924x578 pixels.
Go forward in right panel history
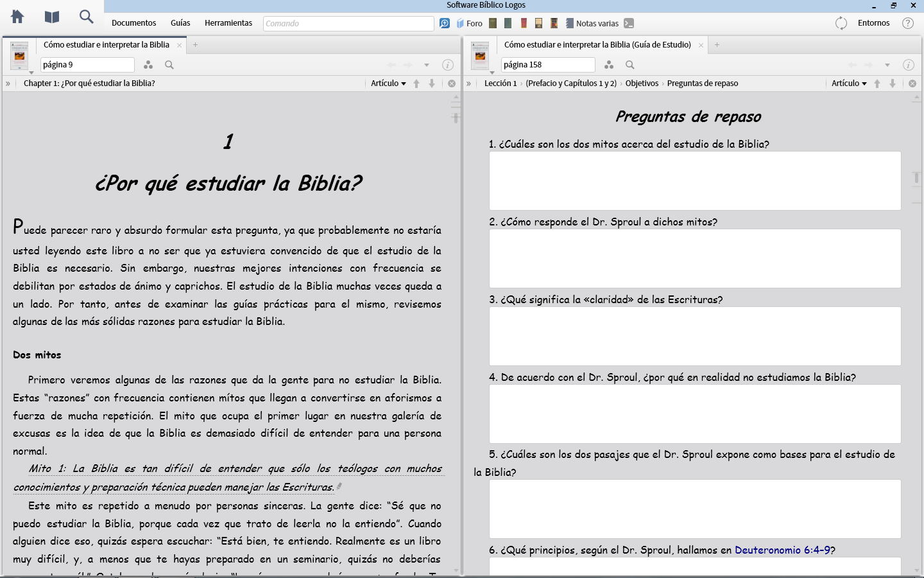tap(869, 65)
